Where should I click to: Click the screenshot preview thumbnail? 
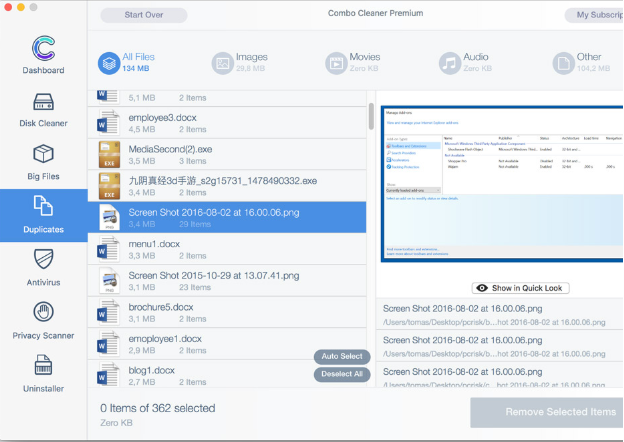coord(502,185)
